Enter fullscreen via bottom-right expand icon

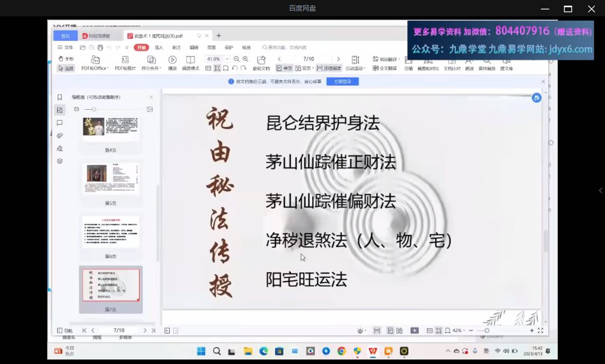(x=541, y=330)
